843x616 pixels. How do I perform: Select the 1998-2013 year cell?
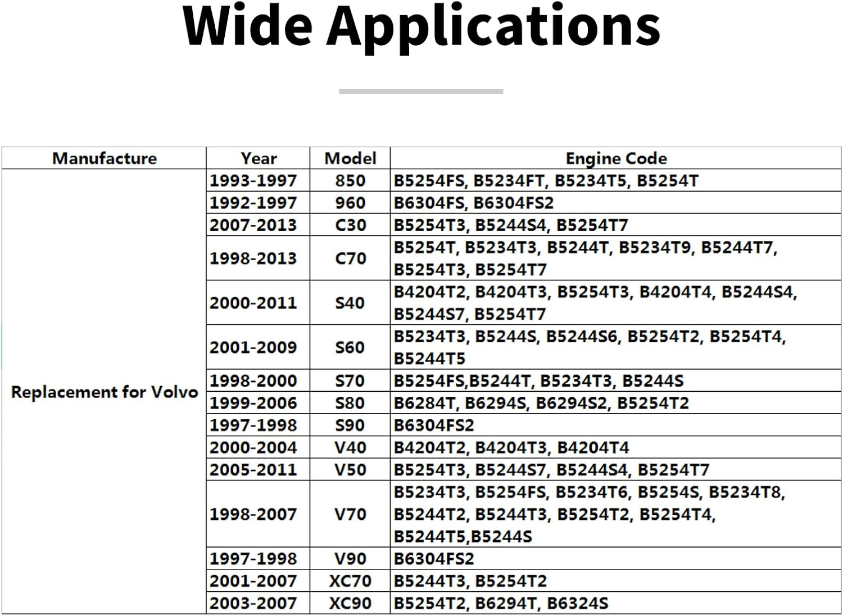point(253,258)
